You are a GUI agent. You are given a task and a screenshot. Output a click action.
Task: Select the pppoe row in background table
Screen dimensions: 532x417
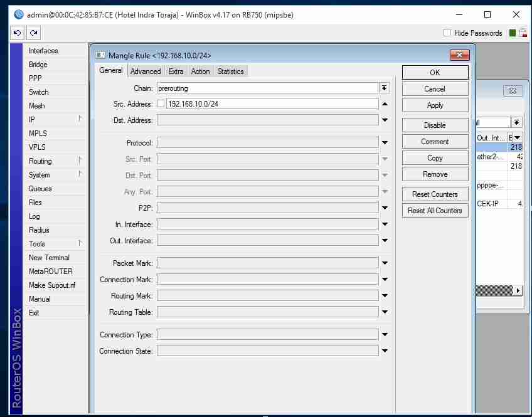pos(499,185)
